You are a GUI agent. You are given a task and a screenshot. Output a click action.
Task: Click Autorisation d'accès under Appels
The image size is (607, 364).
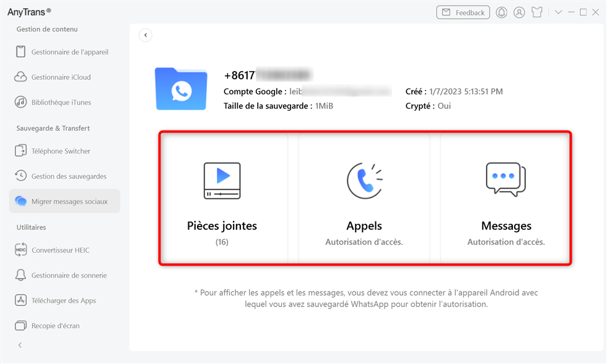(364, 242)
